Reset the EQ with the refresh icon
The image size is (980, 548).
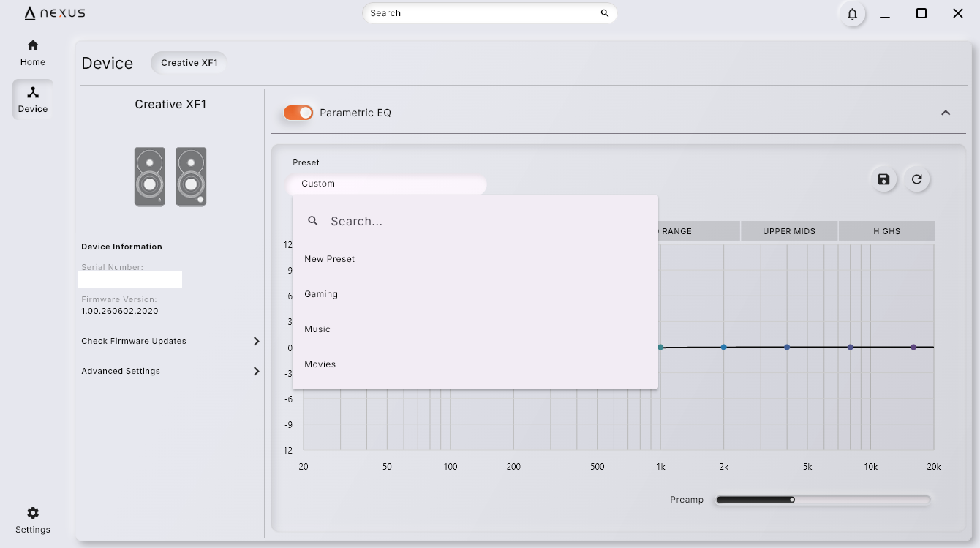(916, 179)
